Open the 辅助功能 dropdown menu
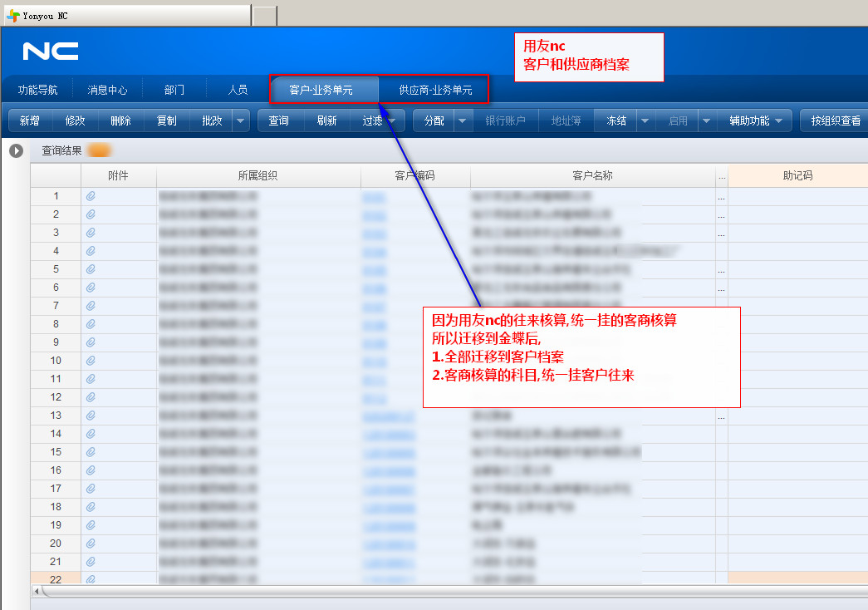This screenshot has height=610, width=868. pos(755,121)
